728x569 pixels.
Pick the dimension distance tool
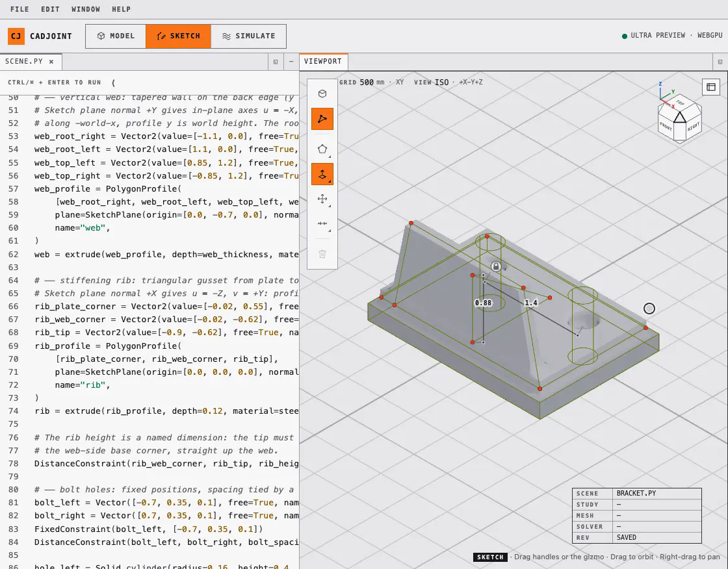pyautogui.click(x=322, y=223)
